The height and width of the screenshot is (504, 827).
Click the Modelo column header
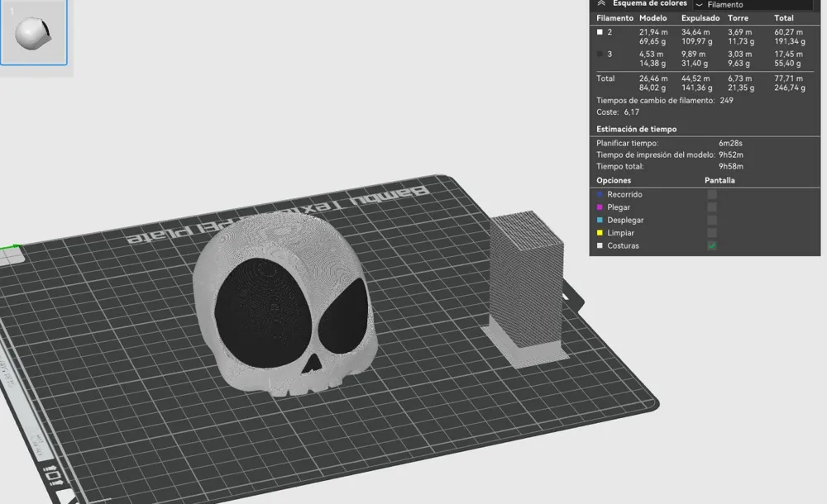pyautogui.click(x=653, y=18)
